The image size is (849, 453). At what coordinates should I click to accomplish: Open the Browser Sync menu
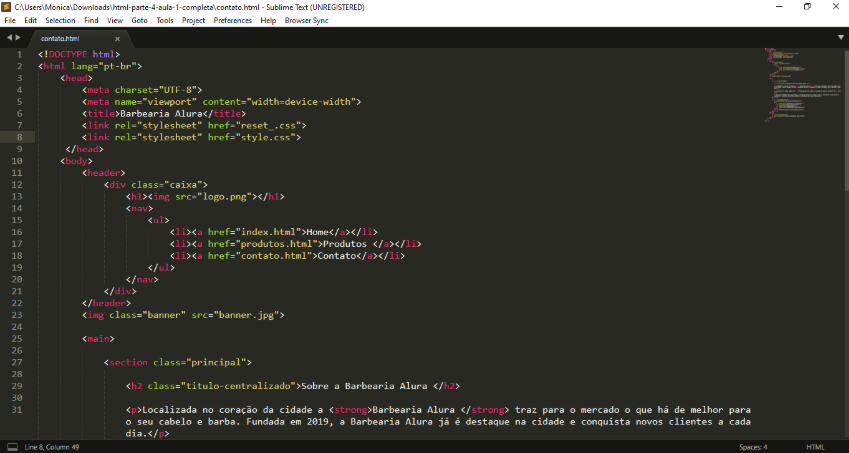[306, 21]
